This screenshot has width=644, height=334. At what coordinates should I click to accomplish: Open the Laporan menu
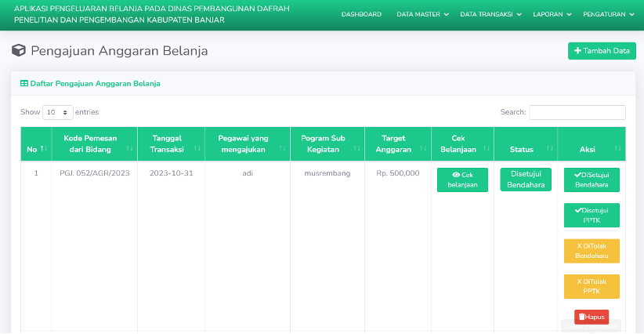(552, 14)
